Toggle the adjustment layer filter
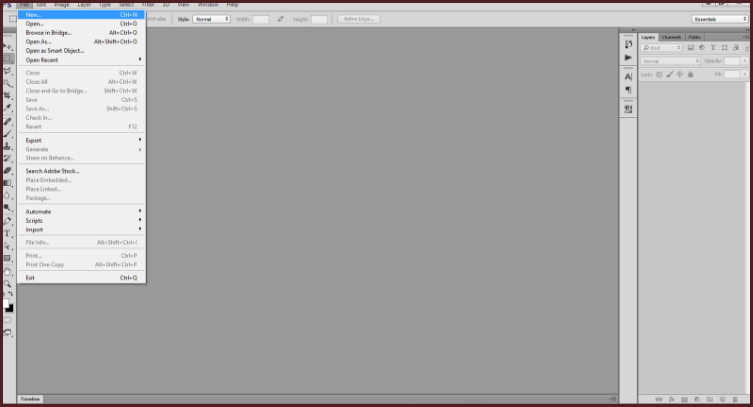Viewport: 753px width, 407px height. tap(701, 48)
